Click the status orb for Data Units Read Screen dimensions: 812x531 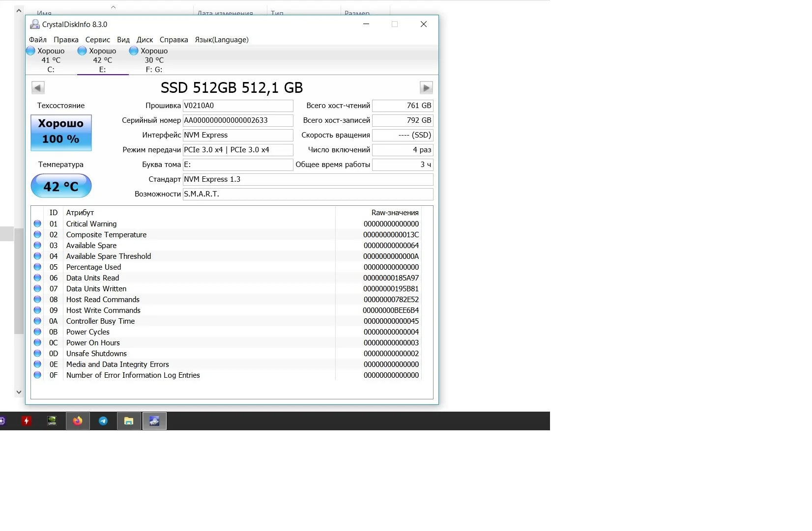[37, 278]
